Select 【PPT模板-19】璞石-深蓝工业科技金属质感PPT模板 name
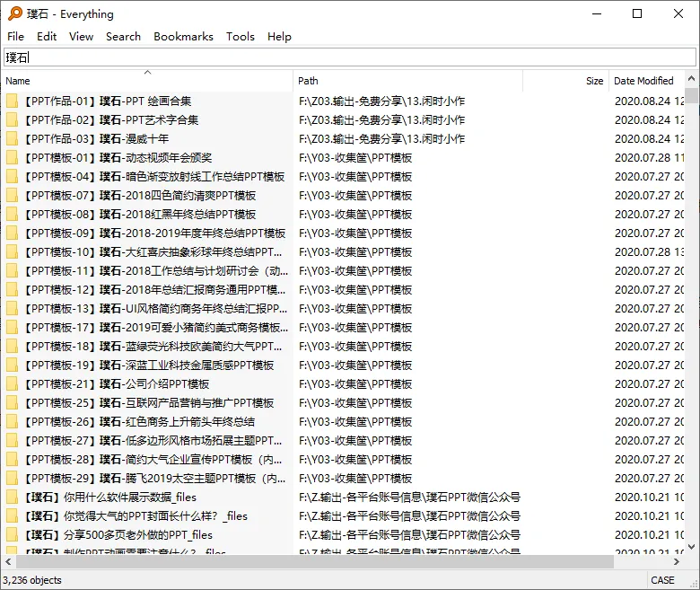The image size is (700, 590). click(x=148, y=365)
